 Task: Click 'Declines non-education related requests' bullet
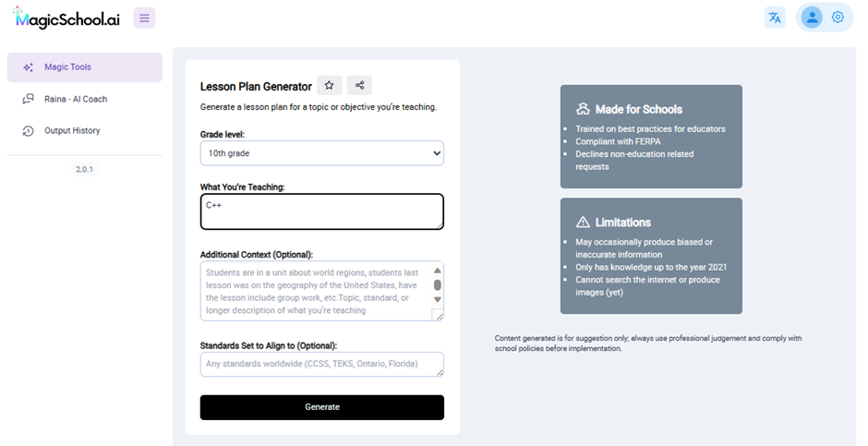pyautogui.click(x=634, y=161)
